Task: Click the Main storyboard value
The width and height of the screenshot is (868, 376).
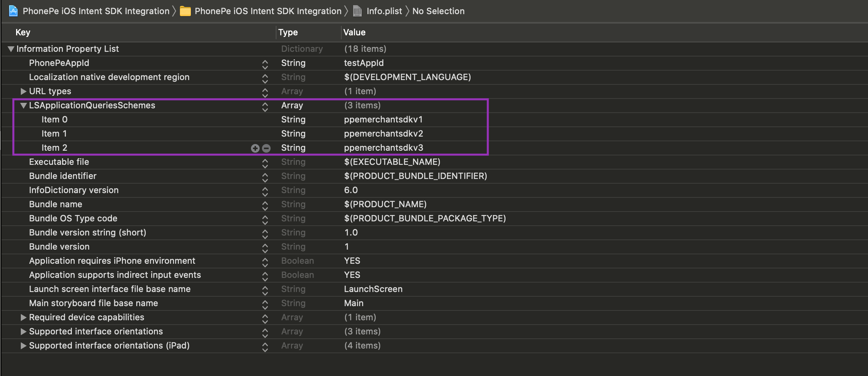Action: click(x=354, y=303)
